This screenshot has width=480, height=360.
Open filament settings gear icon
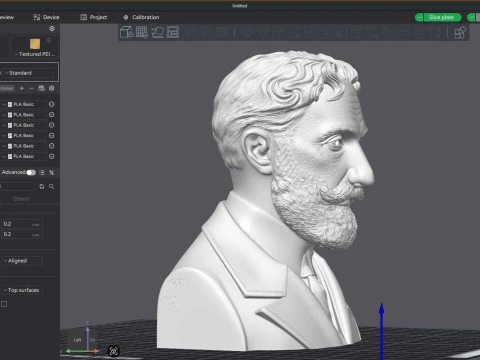pos(51,88)
